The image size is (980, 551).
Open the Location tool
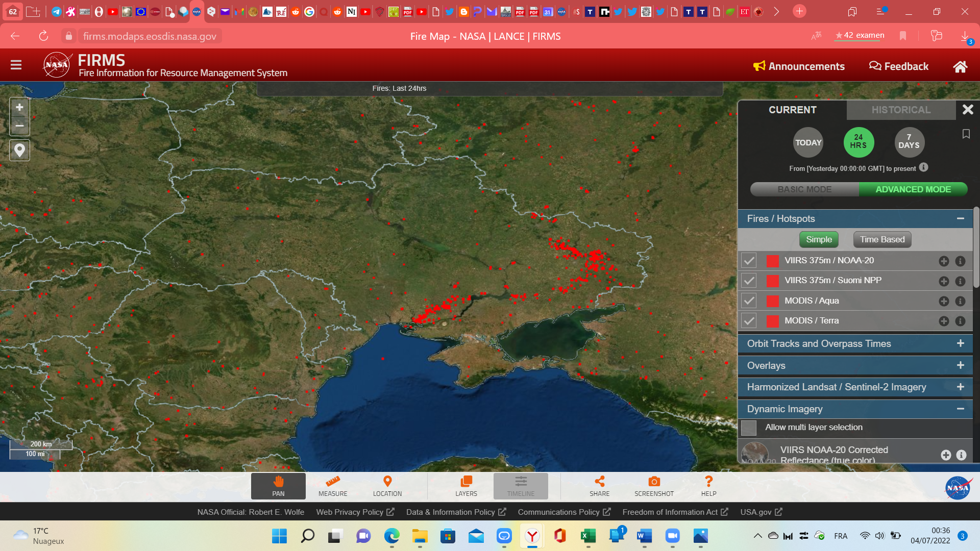[x=387, y=486]
